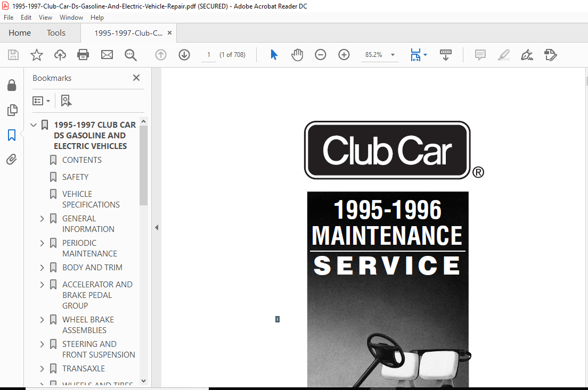Zoom in with plus icon
Viewport: 588px width, 390px height.
point(344,55)
